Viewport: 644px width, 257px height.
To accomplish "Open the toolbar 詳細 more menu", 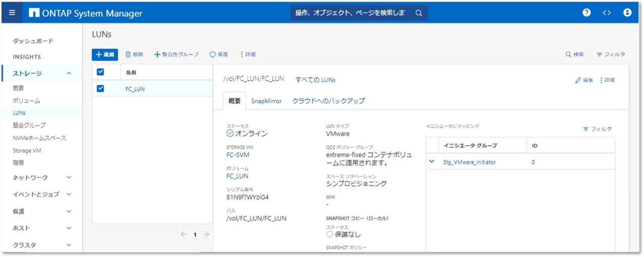I will pos(248,54).
